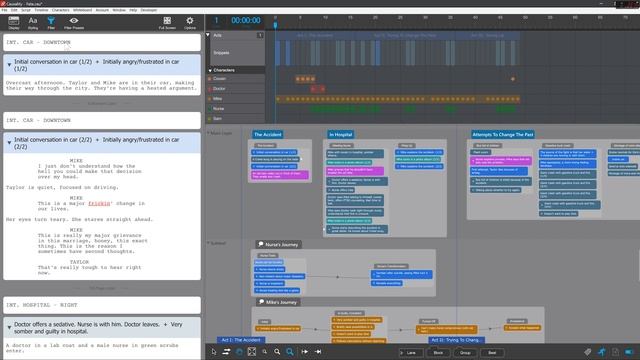
Task: Open the Whiteboard menu
Action: tap(82, 10)
